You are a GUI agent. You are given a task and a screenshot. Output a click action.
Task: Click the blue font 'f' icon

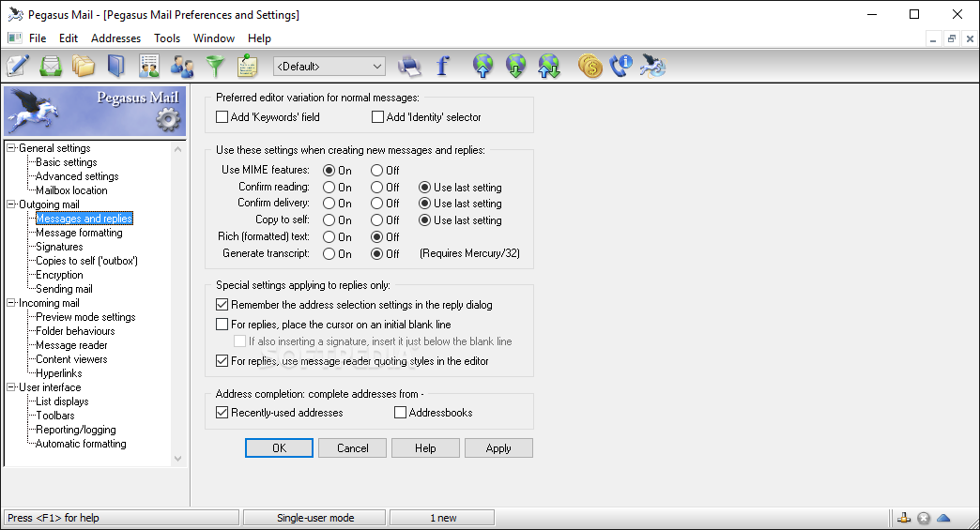442,66
